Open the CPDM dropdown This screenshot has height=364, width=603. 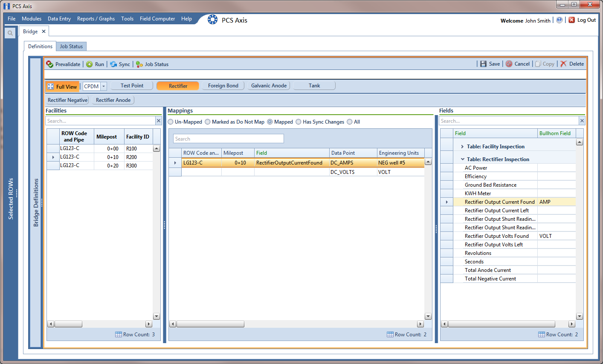click(x=104, y=87)
